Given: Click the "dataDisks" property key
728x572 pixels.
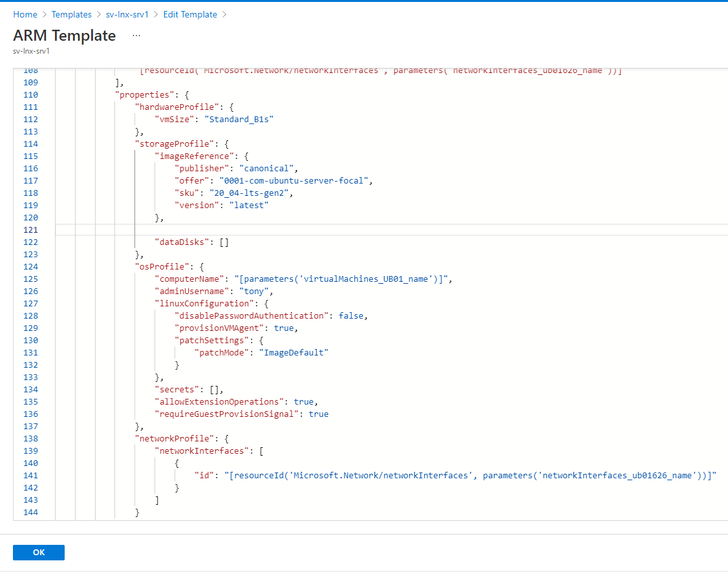Looking at the screenshot, I should (x=184, y=242).
